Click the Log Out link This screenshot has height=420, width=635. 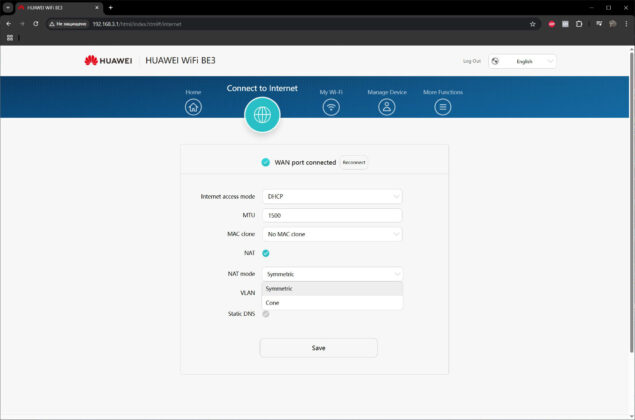click(472, 61)
